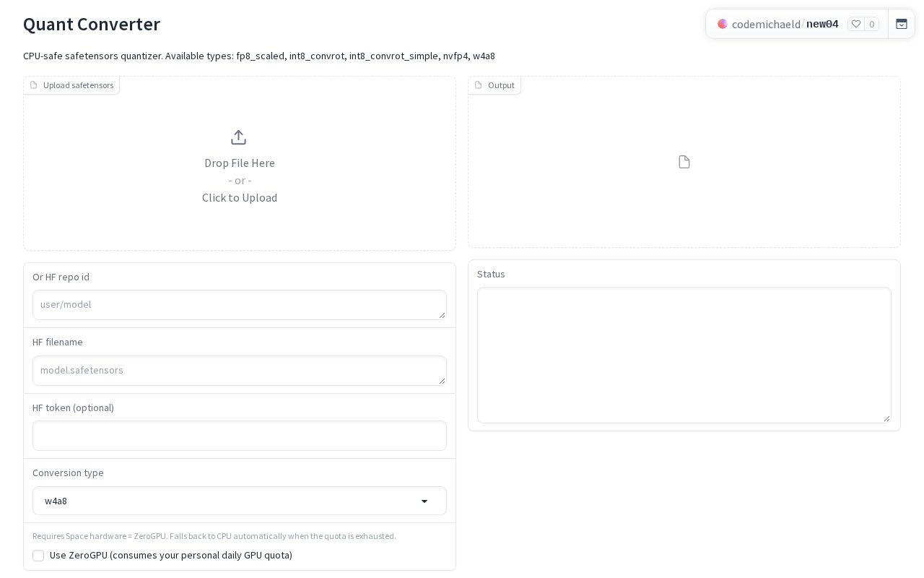Viewport: 924px width, 578px height.
Task: Click the 'Output' panel label
Action: click(x=501, y=85)
